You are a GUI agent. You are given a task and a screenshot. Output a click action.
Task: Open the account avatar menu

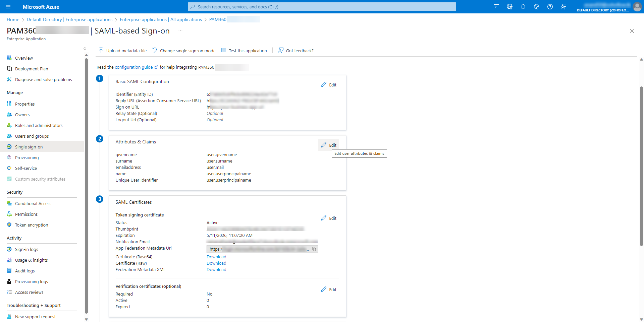(637, 7)
